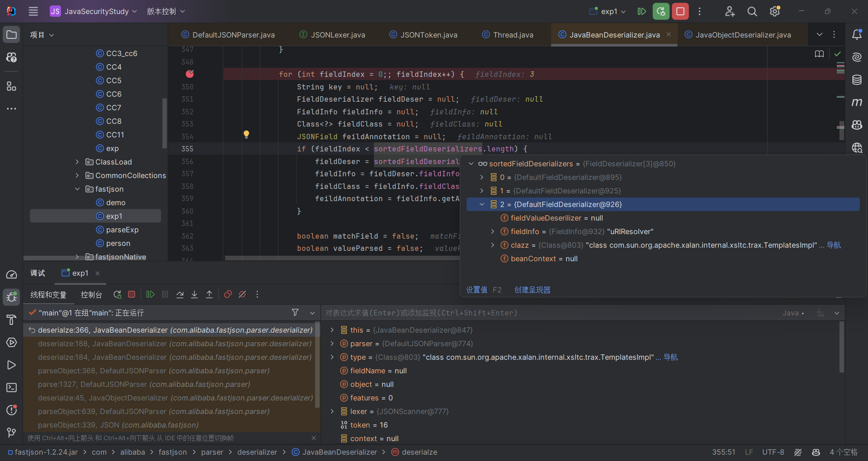Click 设置值 link in value popup
This screenshot has height=461, width=868.
476,290
